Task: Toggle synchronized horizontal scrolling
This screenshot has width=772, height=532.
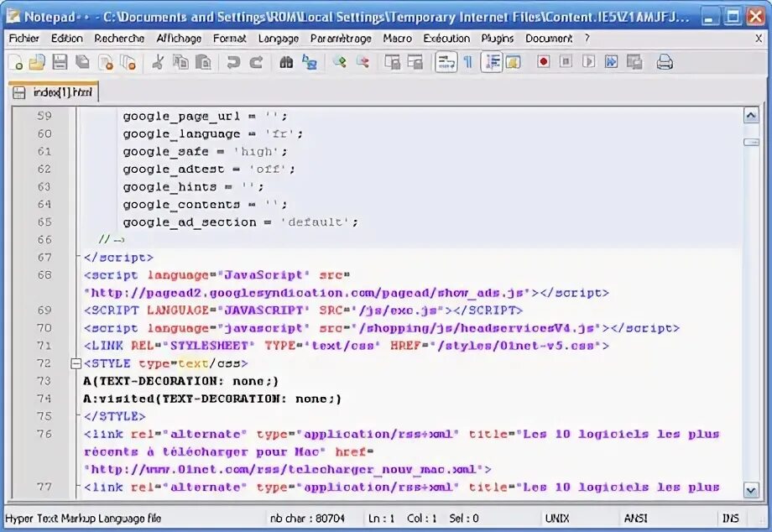Action: [x=415, y=62]
